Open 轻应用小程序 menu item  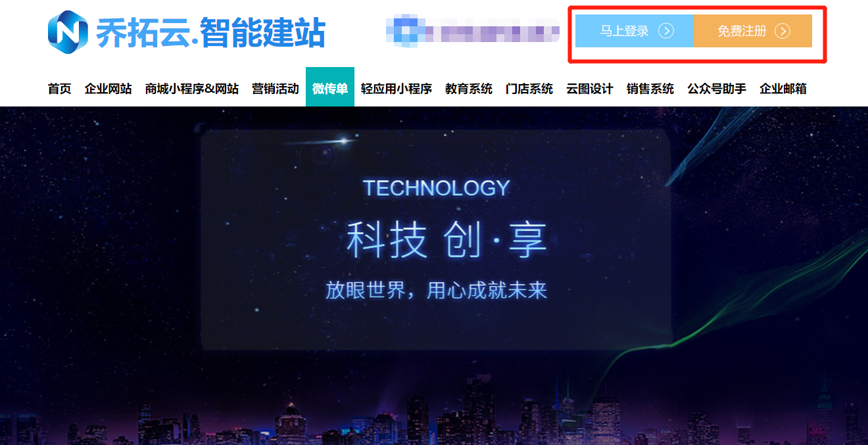396,89
